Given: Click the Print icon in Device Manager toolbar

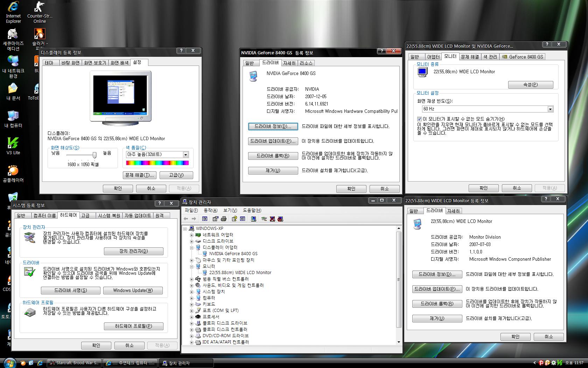Looking at the screenshot, I should [x=224, y=219].
